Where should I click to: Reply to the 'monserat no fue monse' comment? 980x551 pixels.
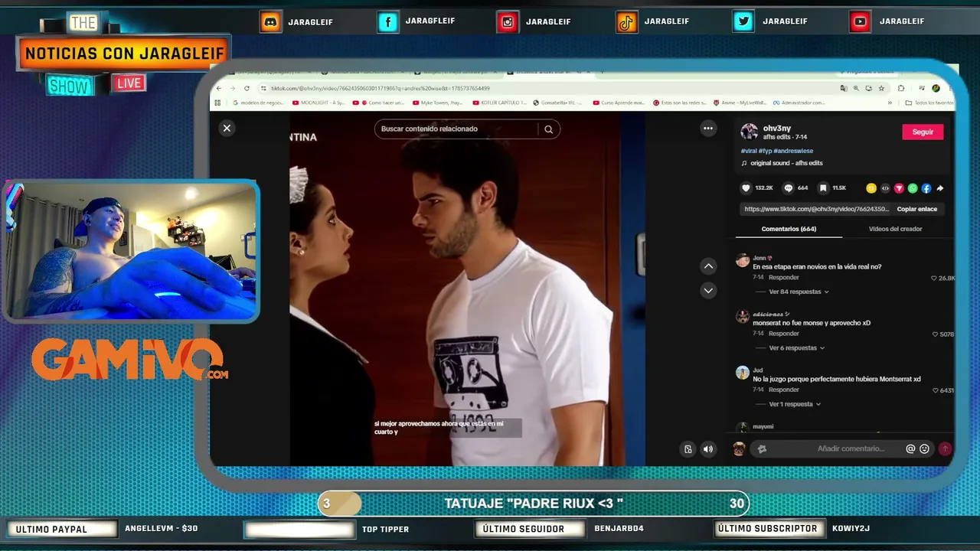coord(783,334)
